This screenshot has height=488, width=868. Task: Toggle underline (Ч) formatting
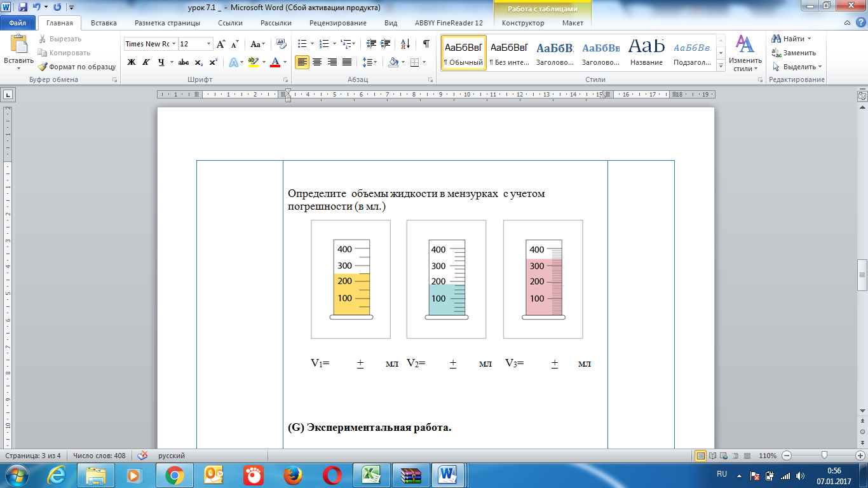[161, 62]
